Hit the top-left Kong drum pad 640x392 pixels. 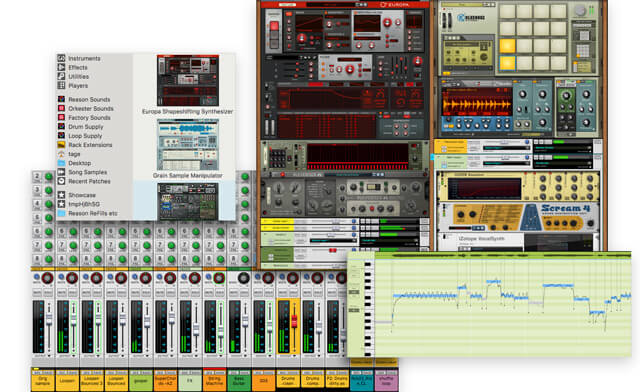(507, 11)
